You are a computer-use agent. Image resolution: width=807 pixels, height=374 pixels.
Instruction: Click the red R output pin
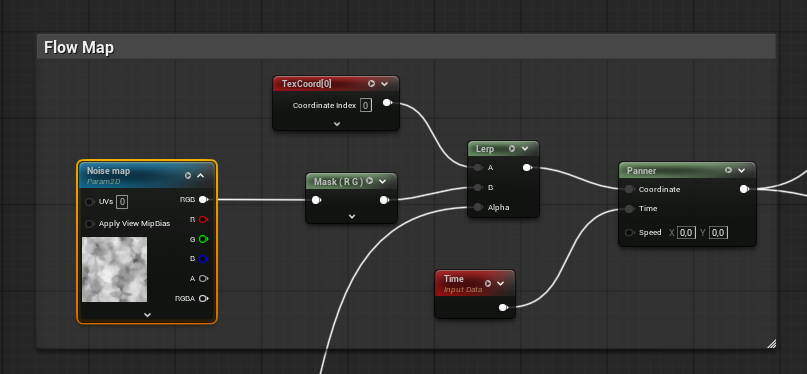click(x=203, y=220)
